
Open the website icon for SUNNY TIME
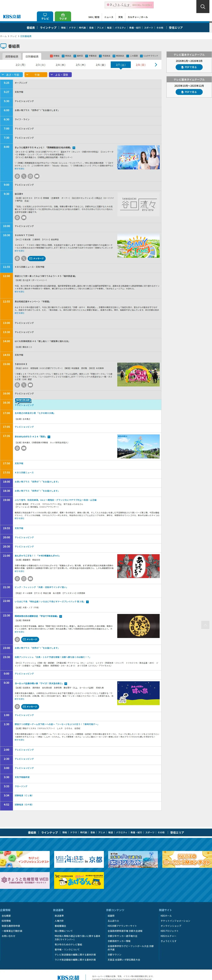click(x=17, y=258)
